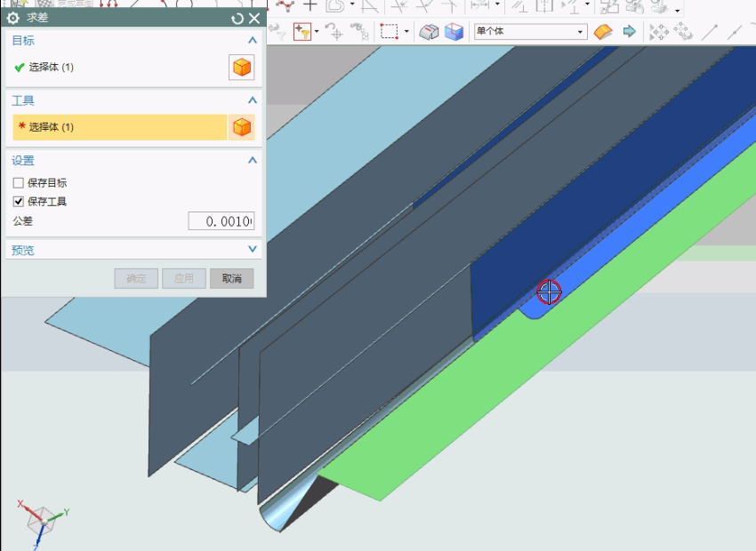This screenshot has height=551, width=756.
Task: Click the tool body cube icon under 工具
Action: click(242, 127)
